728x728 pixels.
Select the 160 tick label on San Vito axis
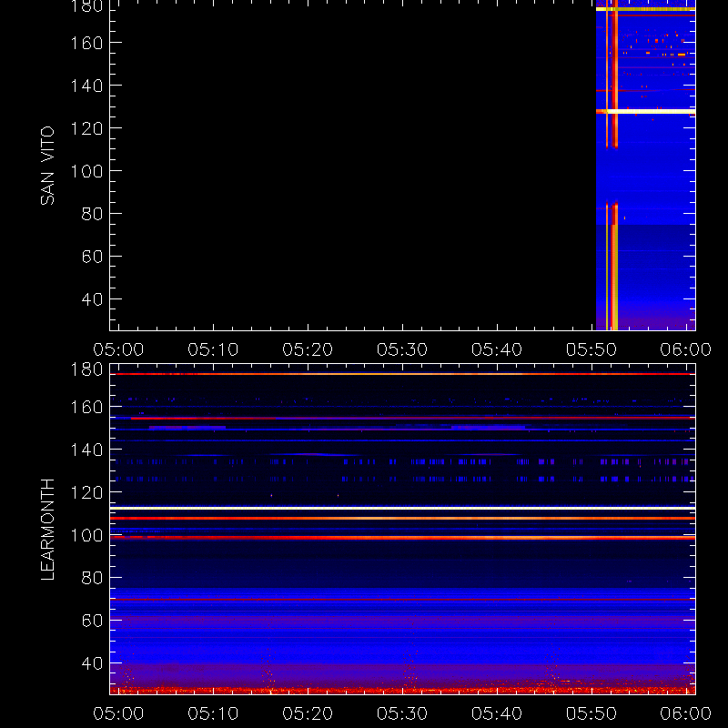[x=86, y=43]
